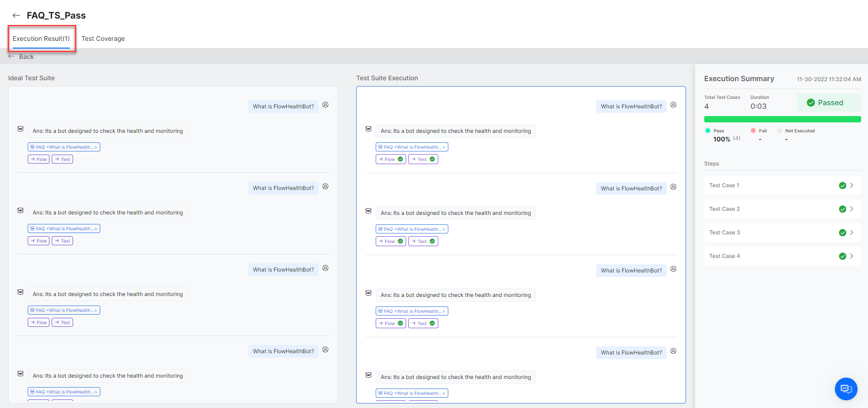Click first Flow tag in Ideal Test Suite
This screenshot has width=868, height=408.
39,159
